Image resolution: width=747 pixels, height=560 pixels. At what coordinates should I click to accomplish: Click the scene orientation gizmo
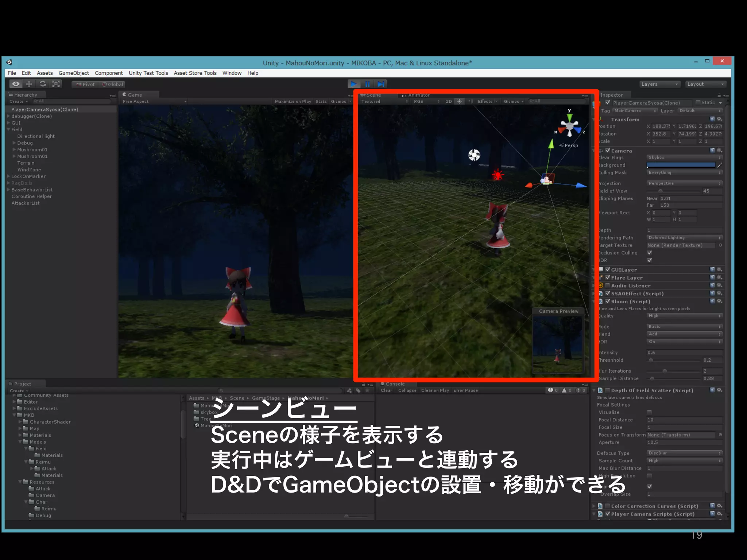click(569, 127)
